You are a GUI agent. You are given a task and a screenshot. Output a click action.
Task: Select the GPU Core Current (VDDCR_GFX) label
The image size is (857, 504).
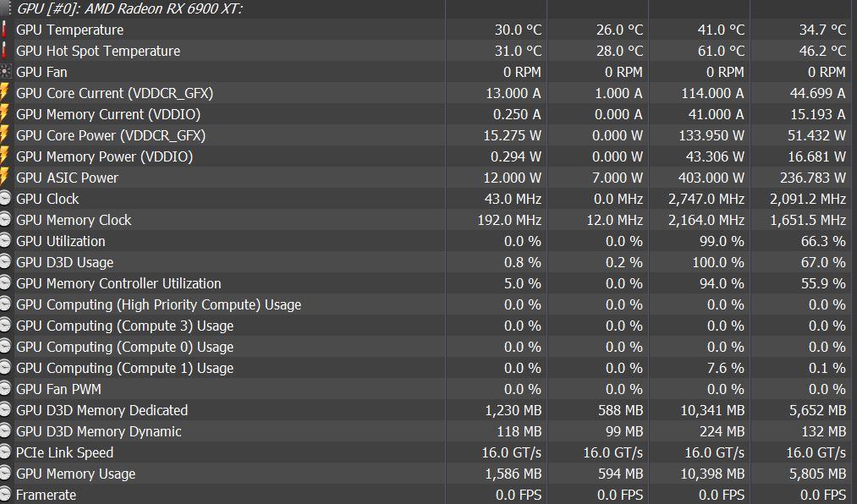click(115, 93)
